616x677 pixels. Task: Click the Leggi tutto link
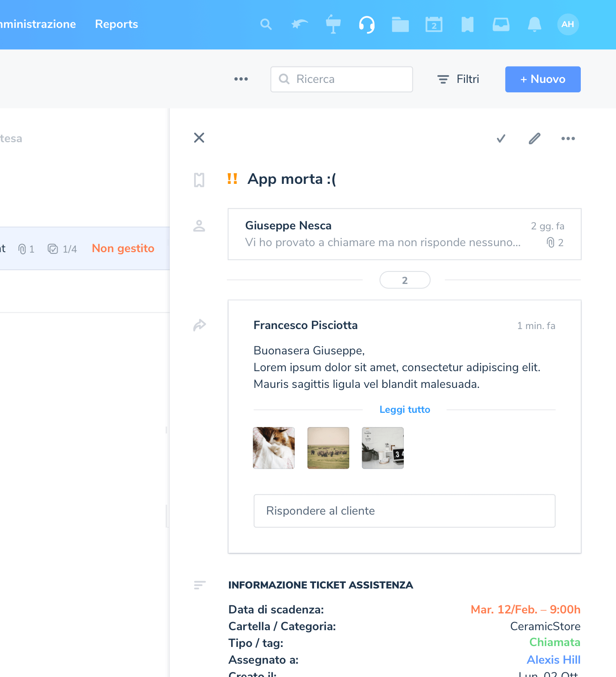pyautogui.click(x=405, y=409)
